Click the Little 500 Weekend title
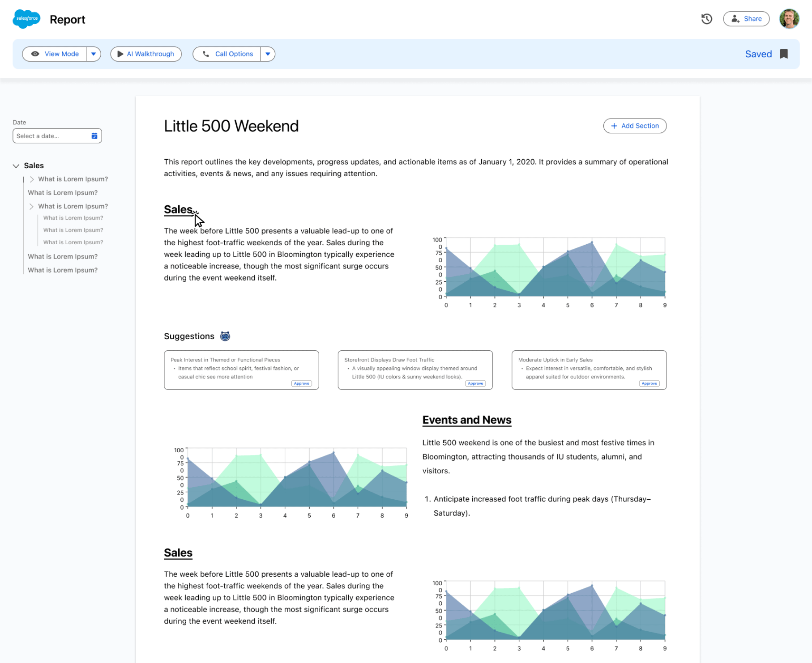 pyautogui.click(x=231, y=126)
